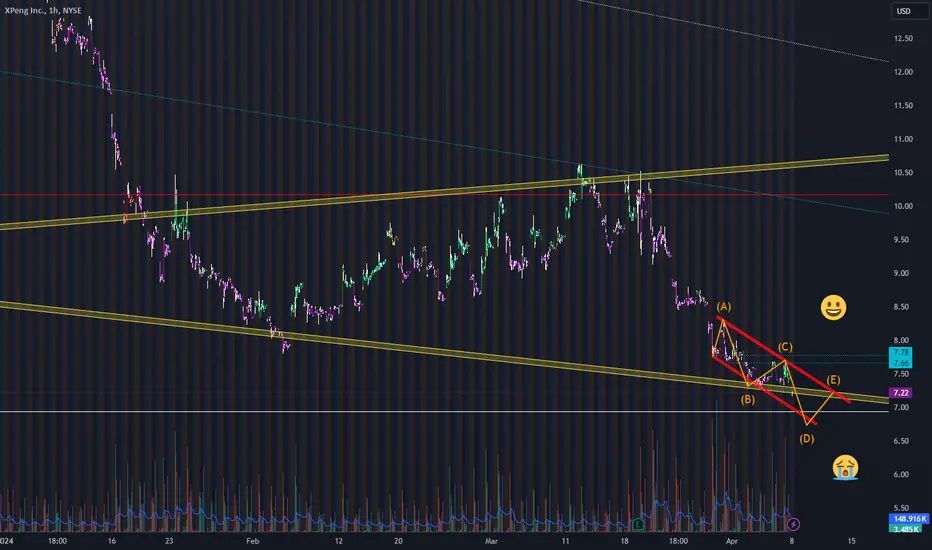Select the (D) wave label

(x=807, y=439)
